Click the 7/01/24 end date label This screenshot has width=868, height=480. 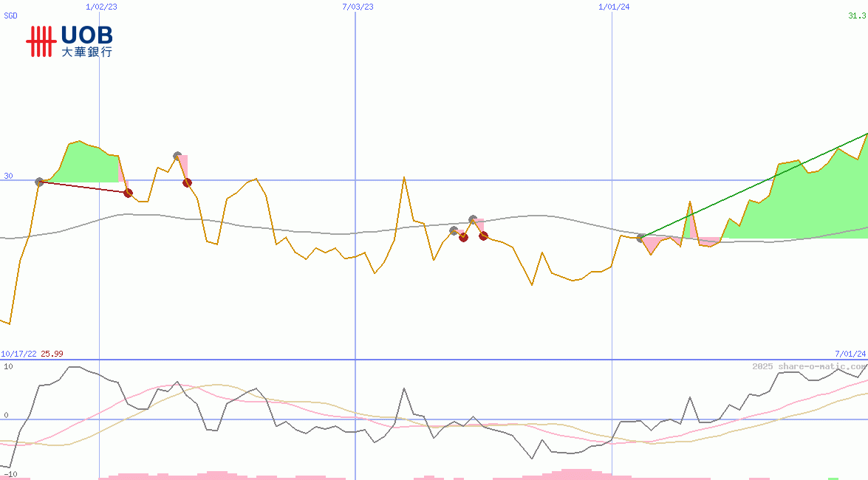[850, 354]
